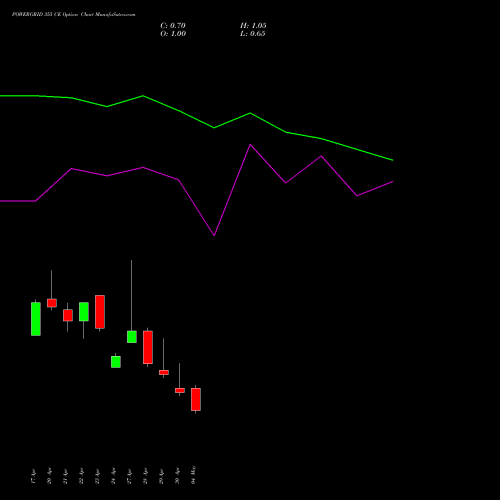Click the "30 Apr" date axis label
The width and height of the screenshot is (500, 500).
coord(177,477)
